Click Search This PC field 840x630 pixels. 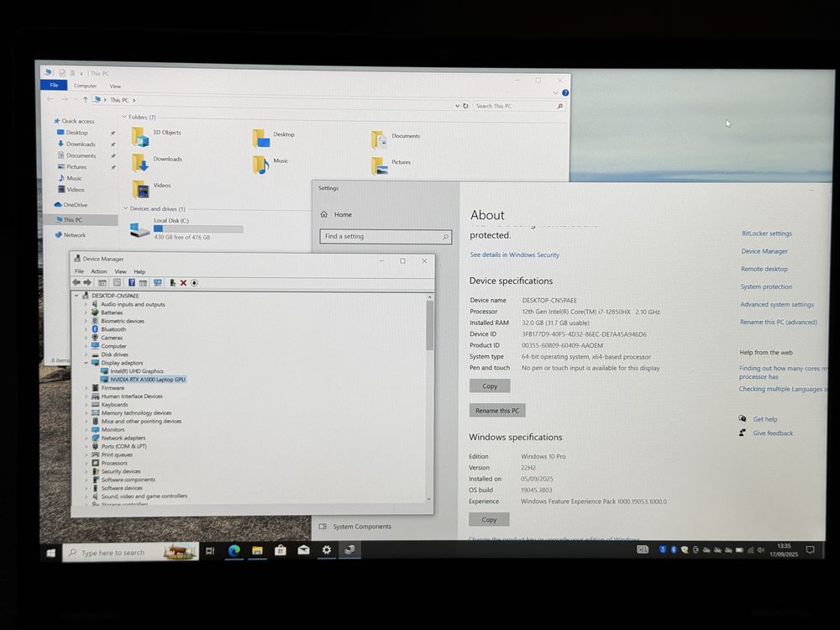pos(520,106)
